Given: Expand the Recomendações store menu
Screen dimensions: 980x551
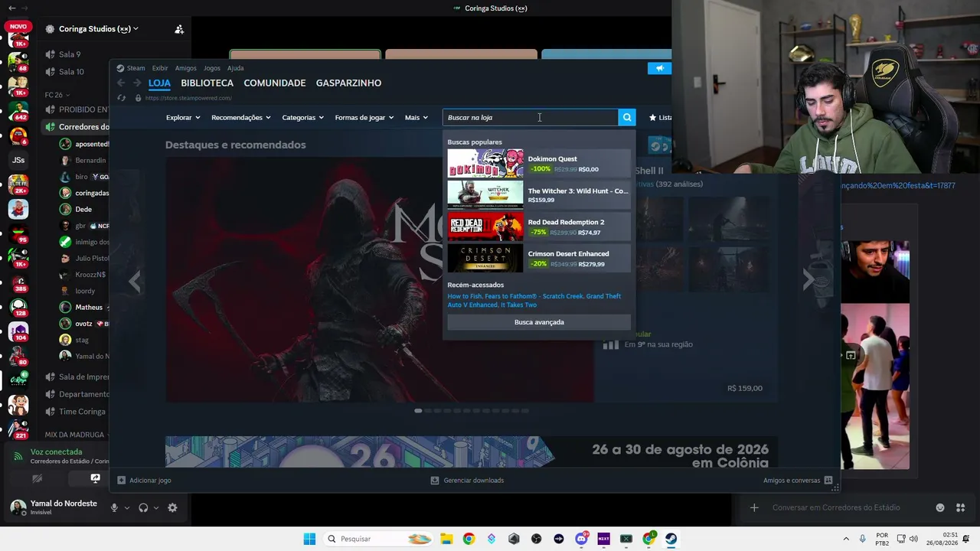Looking at the screenshot, I should (241, 117).
